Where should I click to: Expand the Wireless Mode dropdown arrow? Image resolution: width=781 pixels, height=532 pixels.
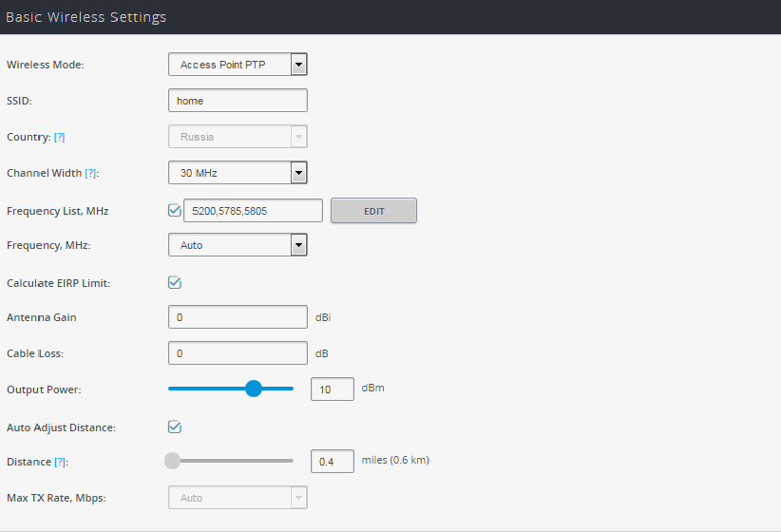coord(299,65)
